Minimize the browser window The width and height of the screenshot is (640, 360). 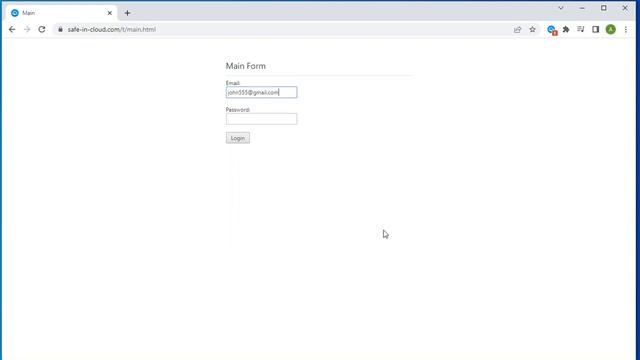click(x=582, y=8)
